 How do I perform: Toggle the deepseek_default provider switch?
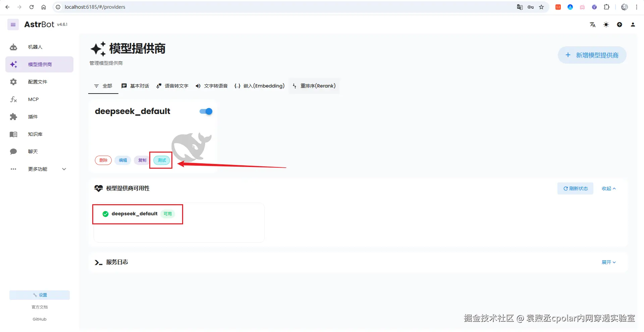pos(206,111)
